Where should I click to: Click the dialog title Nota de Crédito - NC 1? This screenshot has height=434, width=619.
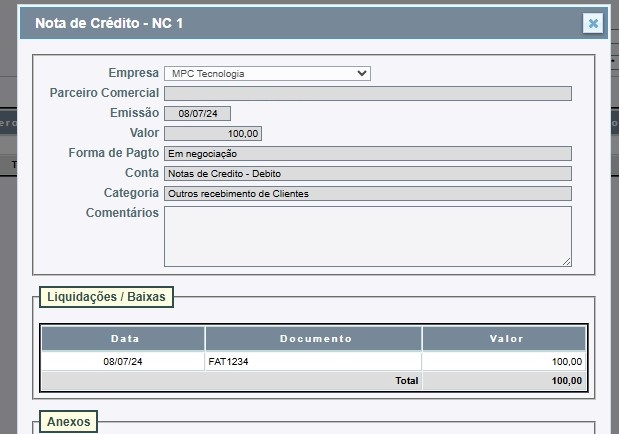pyautogui.click(x=109, y=22)
